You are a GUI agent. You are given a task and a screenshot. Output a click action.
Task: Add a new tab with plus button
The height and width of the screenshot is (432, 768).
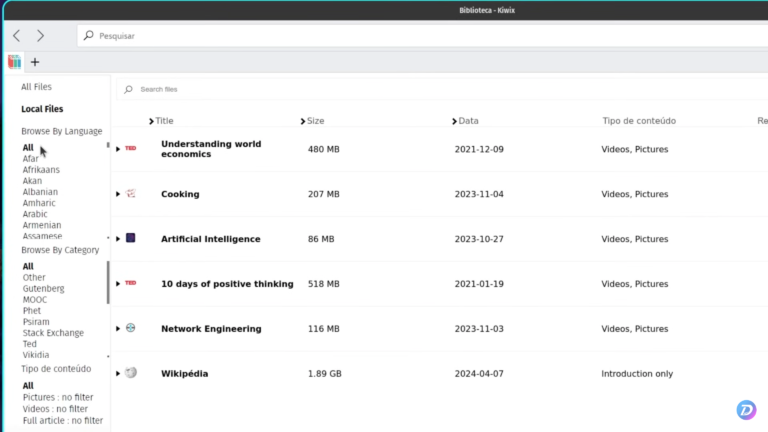35,62
